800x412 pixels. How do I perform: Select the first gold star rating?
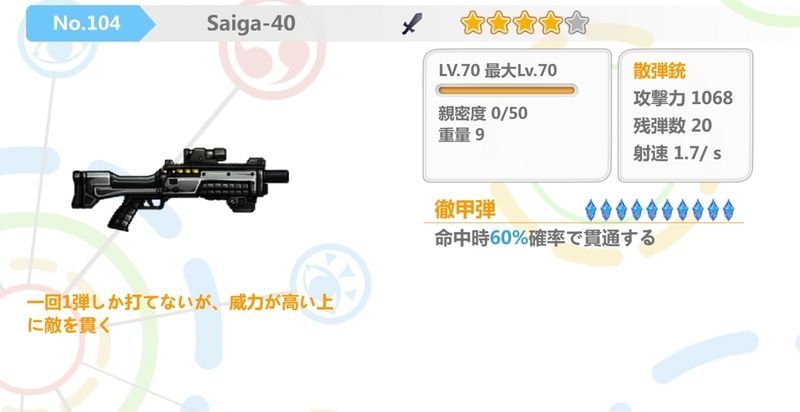tap(472, 23)
